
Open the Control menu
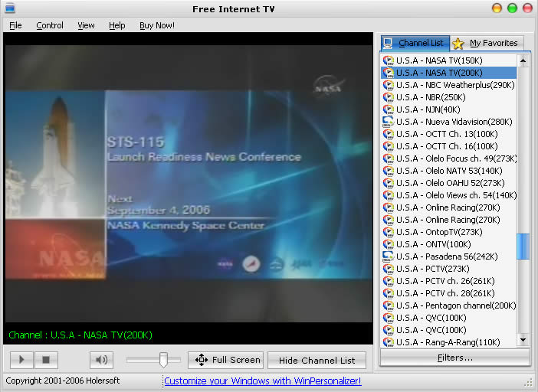pos(50,25)
